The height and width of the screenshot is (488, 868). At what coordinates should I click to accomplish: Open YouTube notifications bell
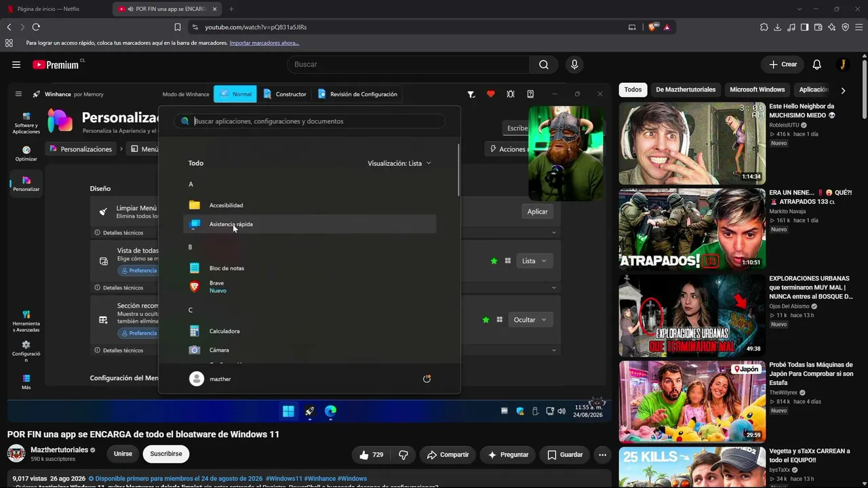tap(817, 64)
